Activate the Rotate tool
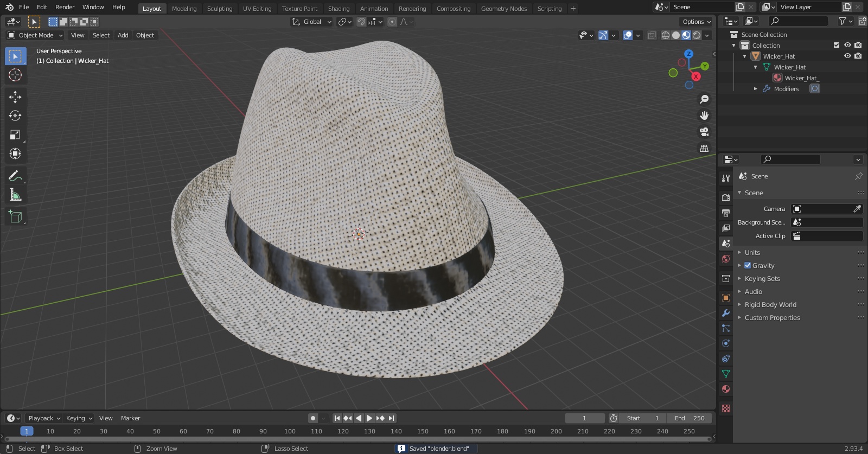Viewport: 868px width, 454px height. [x=15, y=116]
